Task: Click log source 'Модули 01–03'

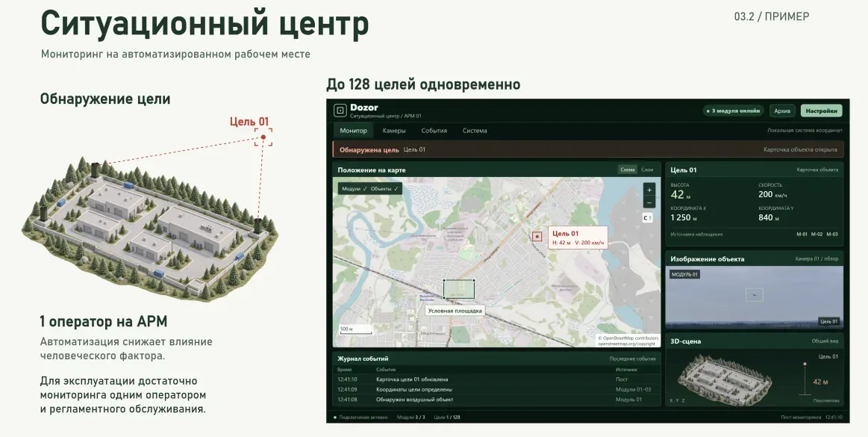Action: click(634, 389)
